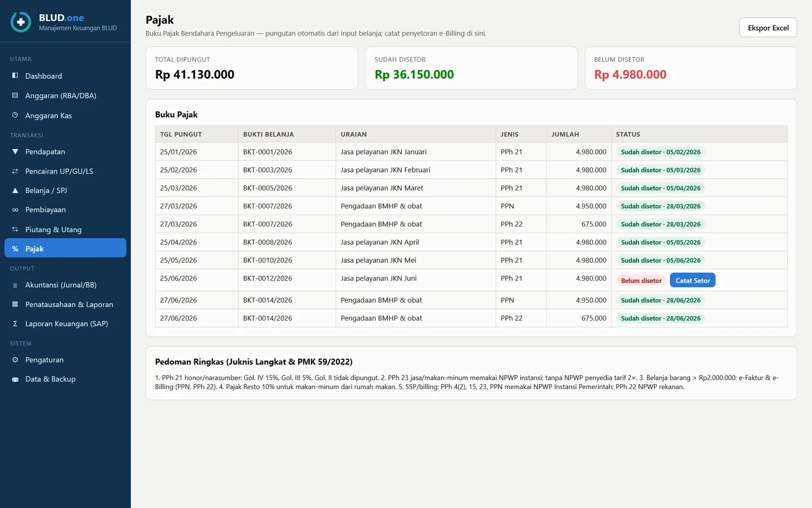Click Catat Setor for BKT-0012/2026

(693, 280)
